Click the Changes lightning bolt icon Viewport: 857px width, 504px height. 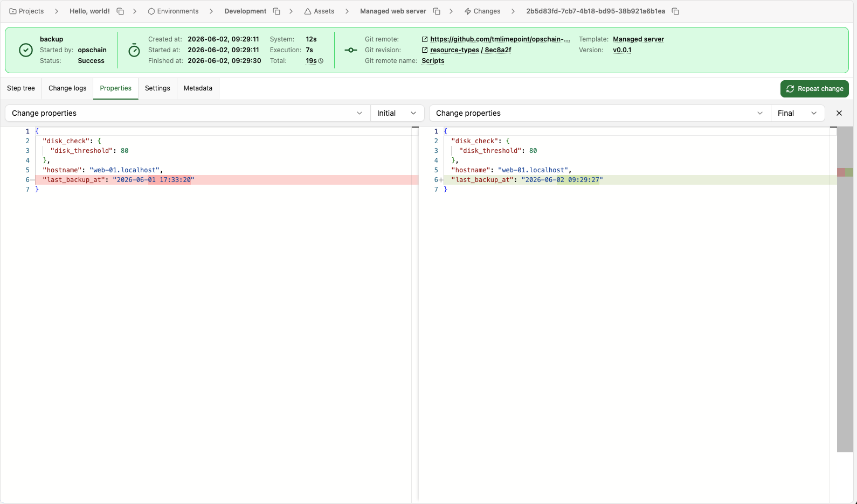468,11
